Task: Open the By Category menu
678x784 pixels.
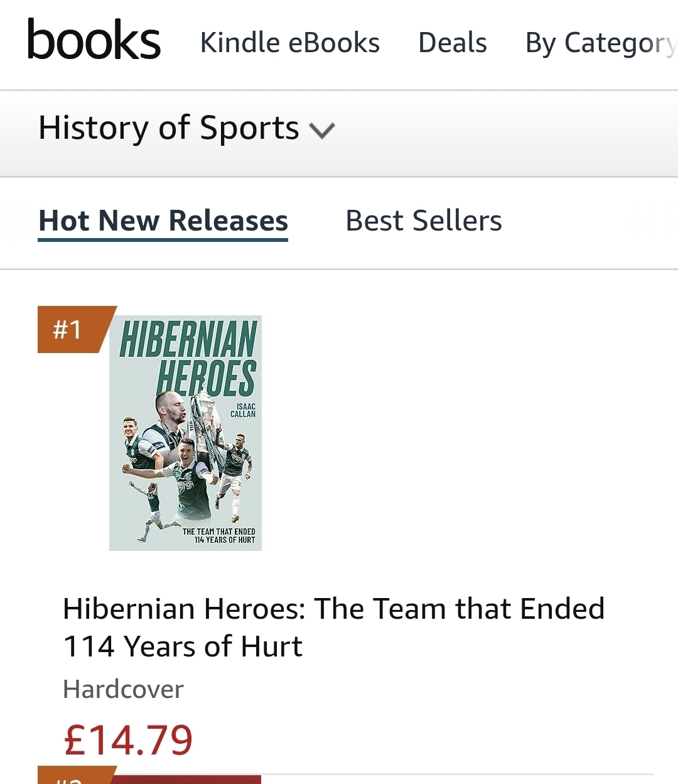Action: [x=600, y=43]
